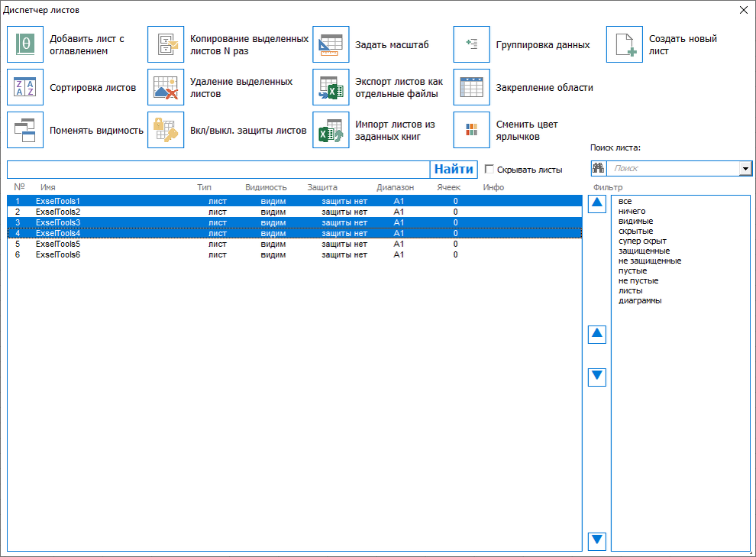Screen dimensions: 756x557
Task: Click the 'Поменять видимость' icon
Action: point(25,129)
